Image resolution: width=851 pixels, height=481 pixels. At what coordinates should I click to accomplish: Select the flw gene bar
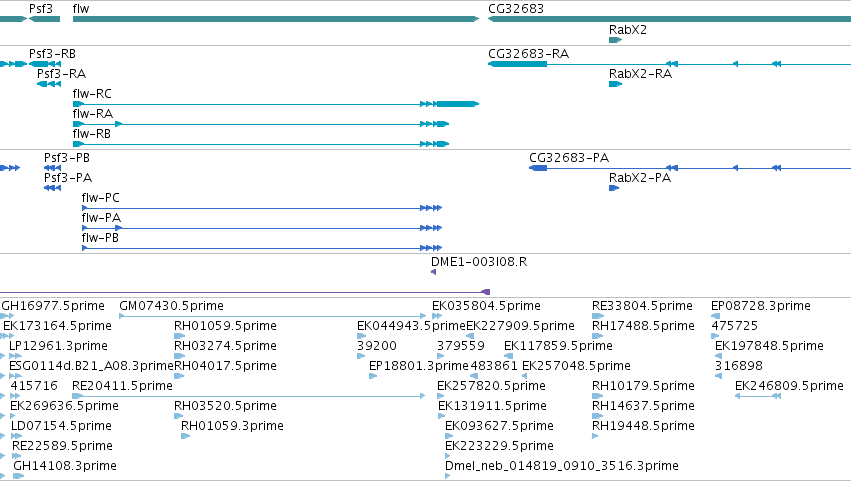[x=276, y=19]
